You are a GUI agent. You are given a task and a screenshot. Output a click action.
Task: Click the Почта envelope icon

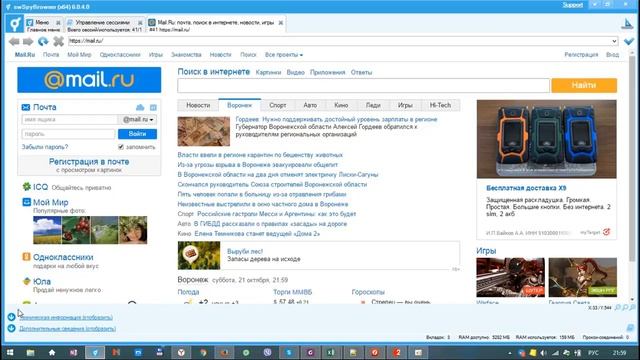[26, 107]
